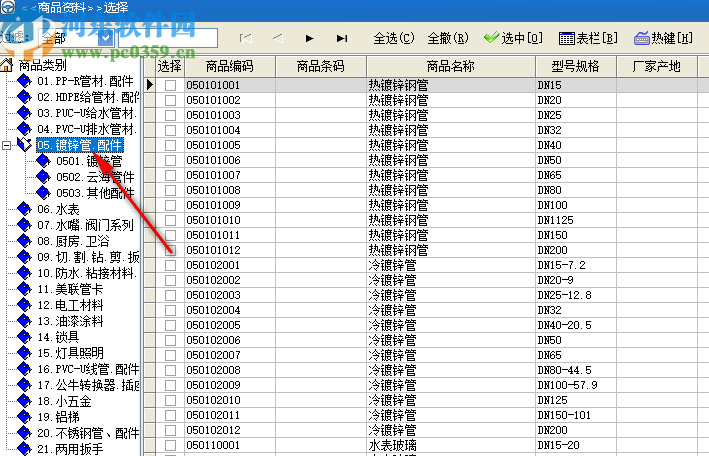Collapse the 05.镀锌管.配件 tree node
709x456 pixels.
(8, 145)
